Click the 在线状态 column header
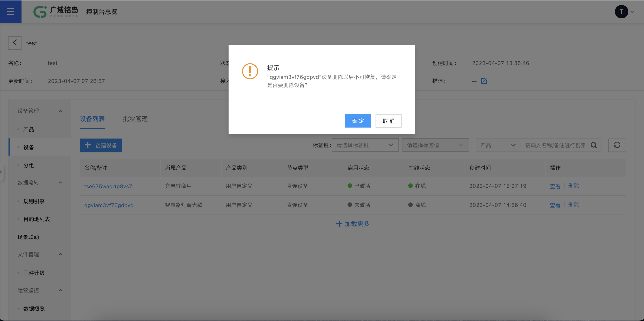The height and width of the screenshot is (321, 644). 419,168
